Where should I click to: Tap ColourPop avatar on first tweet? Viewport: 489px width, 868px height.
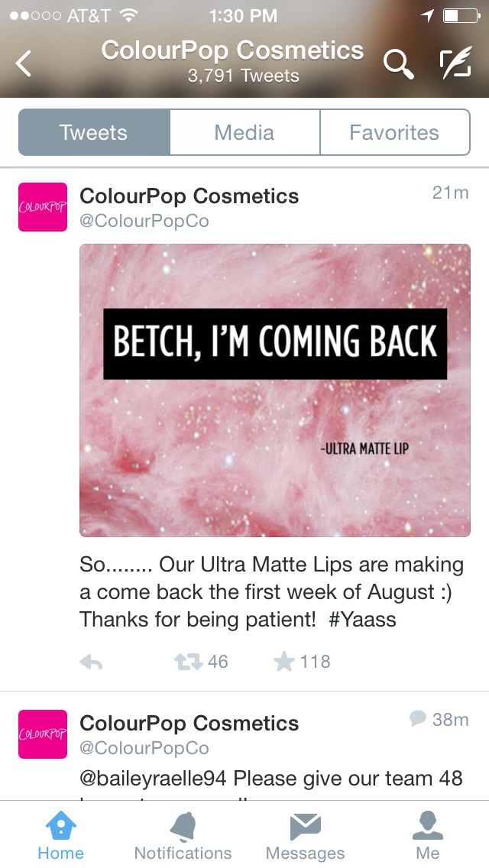43,207
